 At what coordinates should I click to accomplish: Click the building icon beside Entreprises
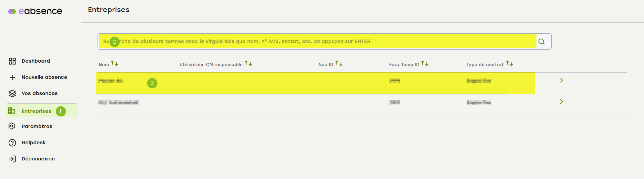(12, 111)
